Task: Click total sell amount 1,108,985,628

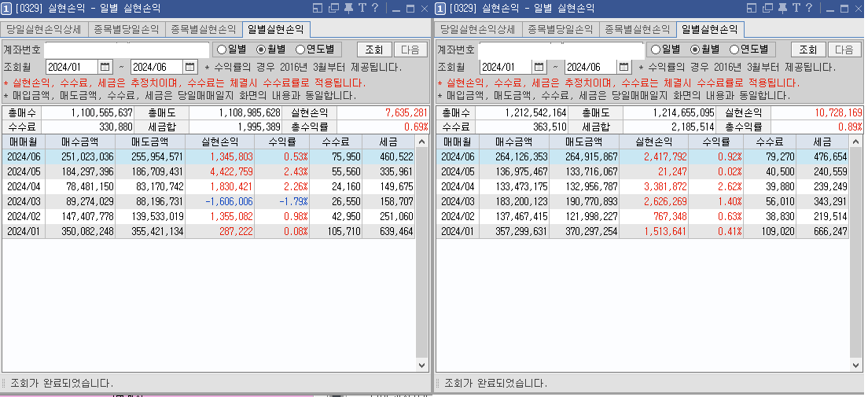Action: pos(235,112)
